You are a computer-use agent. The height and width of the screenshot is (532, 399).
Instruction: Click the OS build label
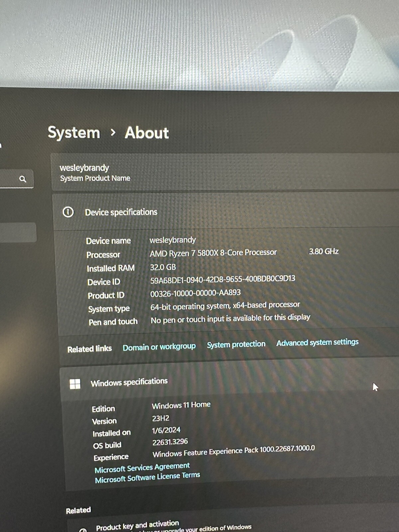107,445
